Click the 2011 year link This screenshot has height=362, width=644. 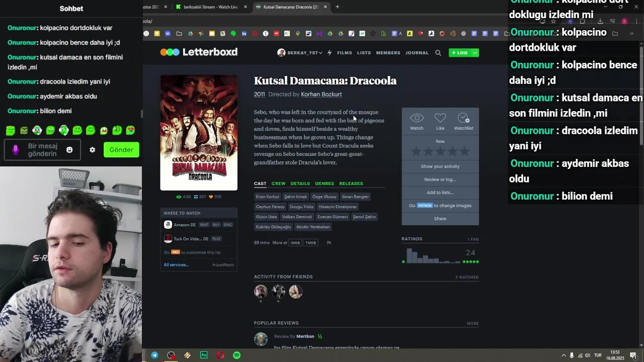click(x=259, y=94)
